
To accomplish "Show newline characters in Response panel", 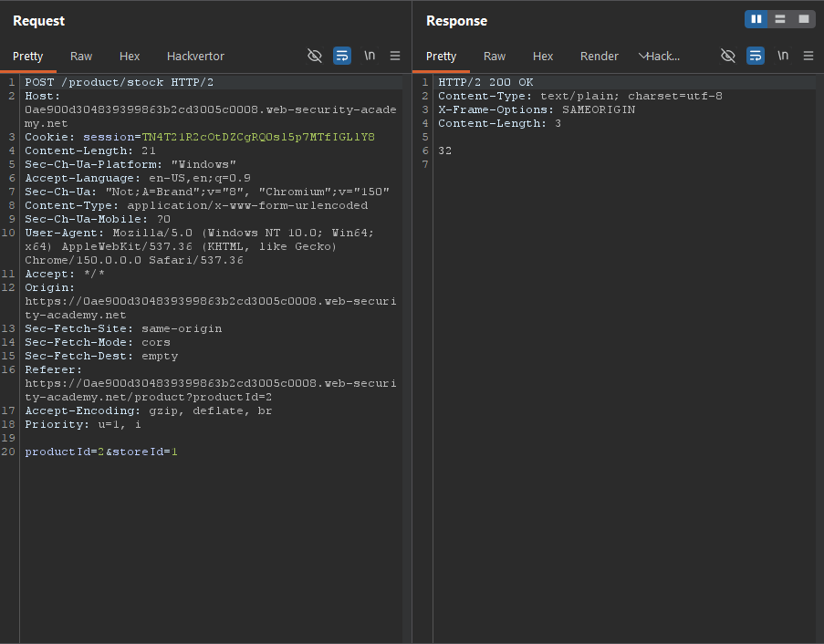I will [783, 56].
